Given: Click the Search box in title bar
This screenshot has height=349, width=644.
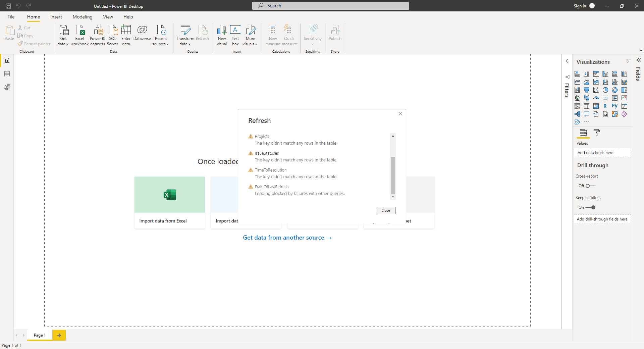Looking at the screenshot, I should (x=331, y=6).
